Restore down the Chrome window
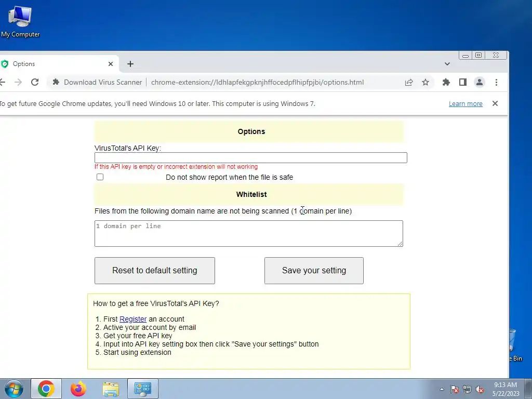The height and width of the screenshot is (399, 532). 478,55
